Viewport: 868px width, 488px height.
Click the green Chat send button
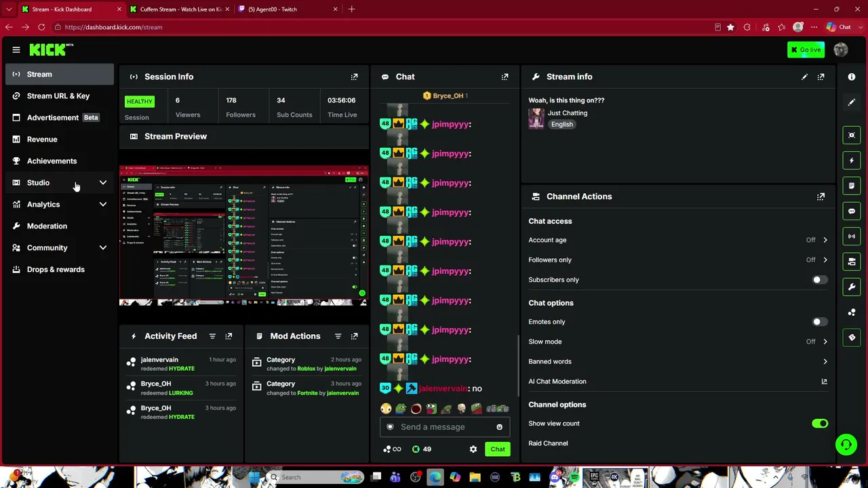point(498,449)
